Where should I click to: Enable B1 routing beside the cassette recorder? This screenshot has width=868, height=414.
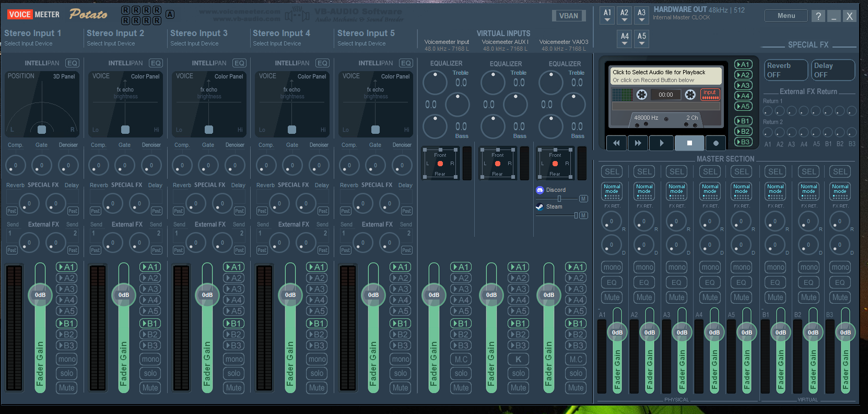(x=743, y=121)
